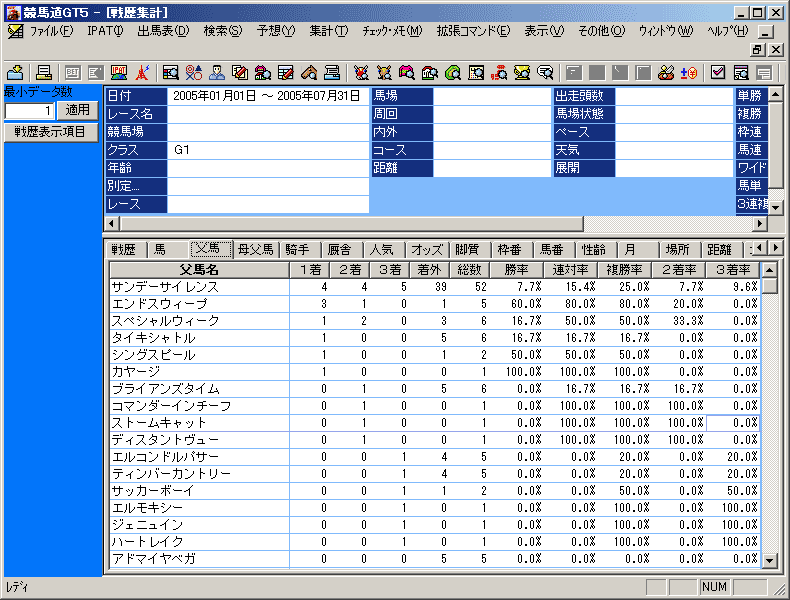Click the speech bubble search toolbar icon
Viewport: 790px width, 600px height.
tap(546, 72)
